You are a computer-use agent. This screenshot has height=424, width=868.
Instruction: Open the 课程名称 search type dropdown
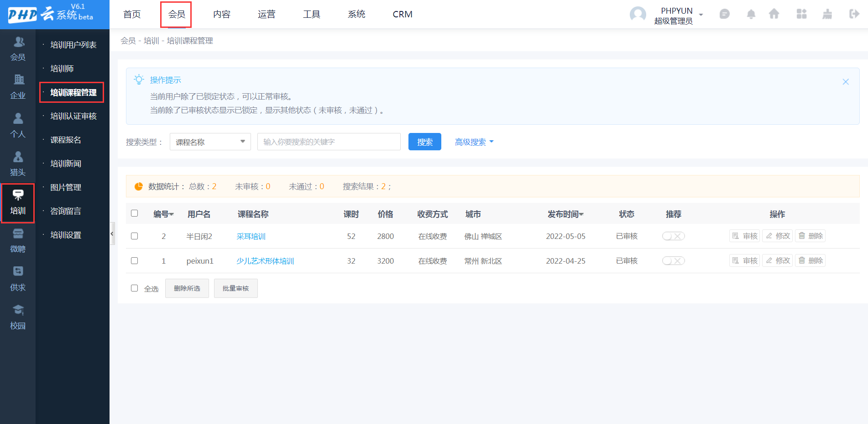pyautogui.click(x=210, y=142)
